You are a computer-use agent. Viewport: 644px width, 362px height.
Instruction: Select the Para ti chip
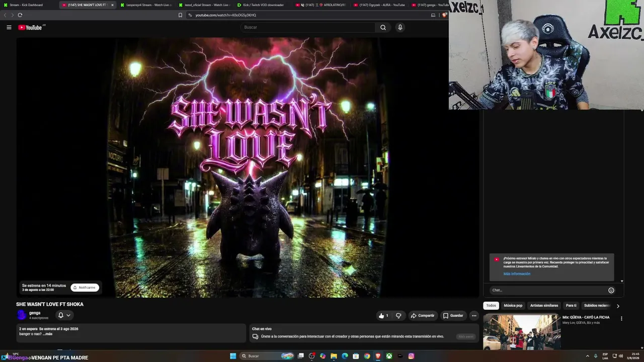point(571,306)
